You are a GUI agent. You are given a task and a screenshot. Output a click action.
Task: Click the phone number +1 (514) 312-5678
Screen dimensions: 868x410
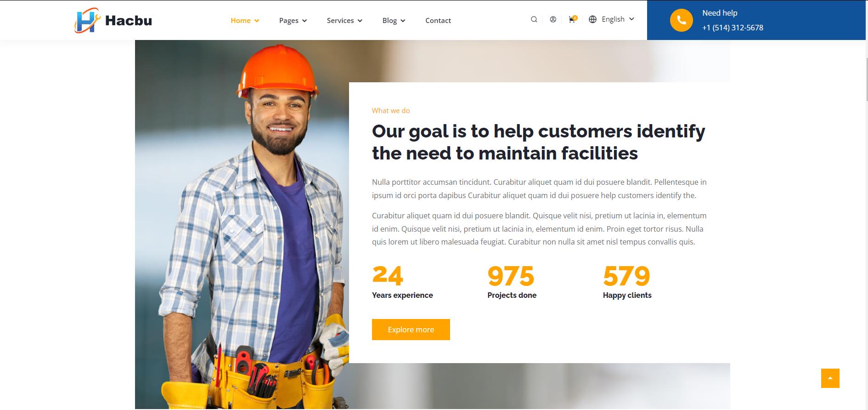pyautogui.click(x=733, y=28)
